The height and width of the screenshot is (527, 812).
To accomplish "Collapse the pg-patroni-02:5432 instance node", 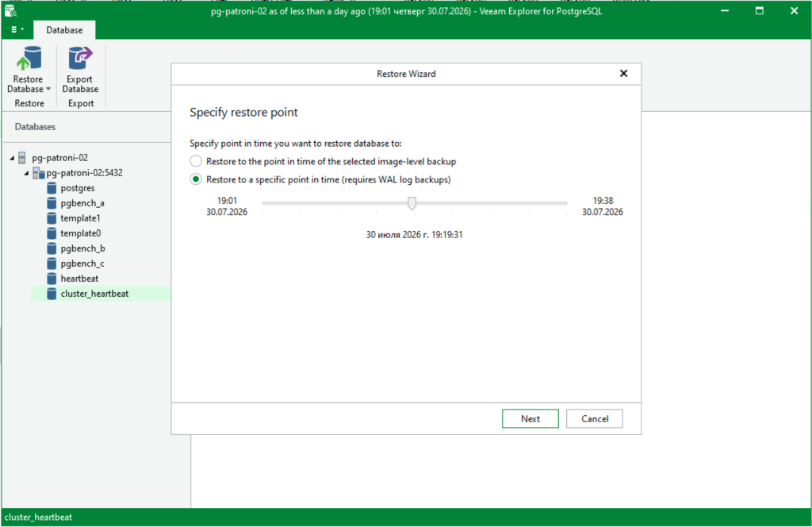I will 26,173.
